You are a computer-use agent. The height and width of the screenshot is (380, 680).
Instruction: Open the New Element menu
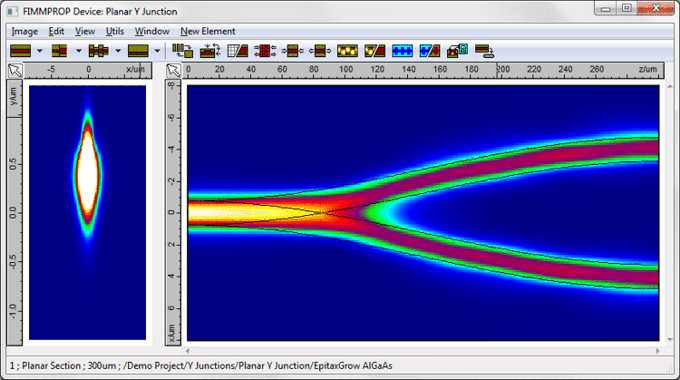[x=208, y=31]
